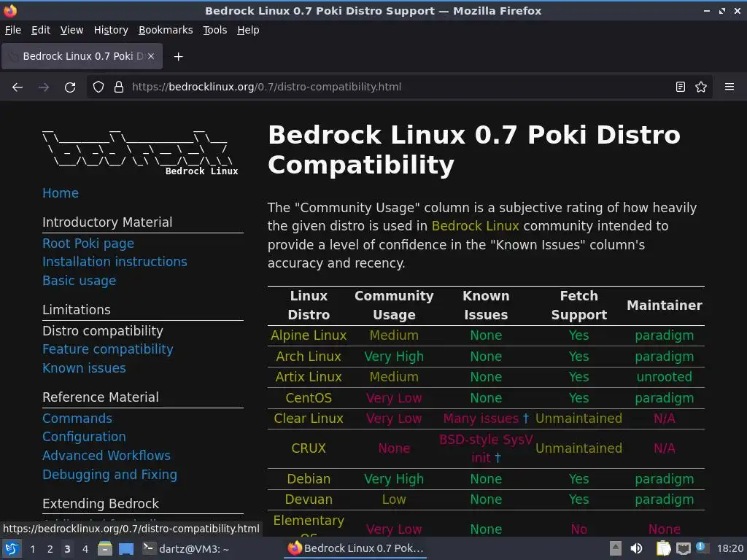Open the Bookmarks menu
This screenshot has height=560, width=747.
point(166,30)
